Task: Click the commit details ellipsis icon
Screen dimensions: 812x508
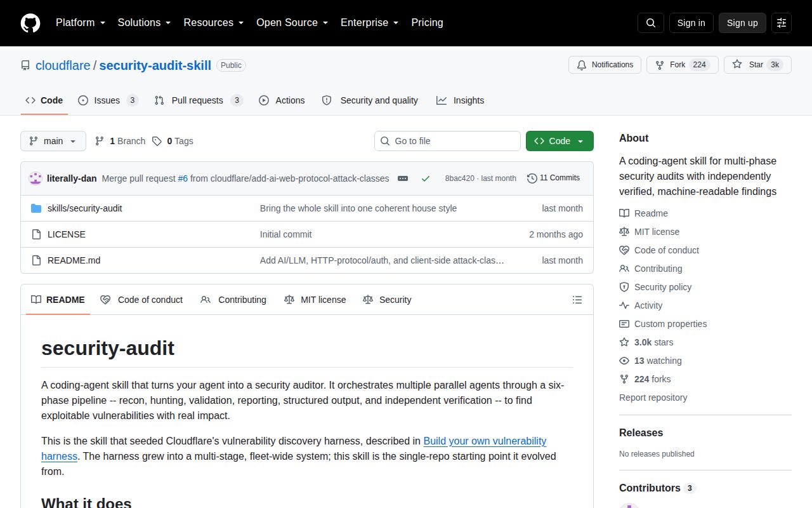Action: tap(403, 178)
